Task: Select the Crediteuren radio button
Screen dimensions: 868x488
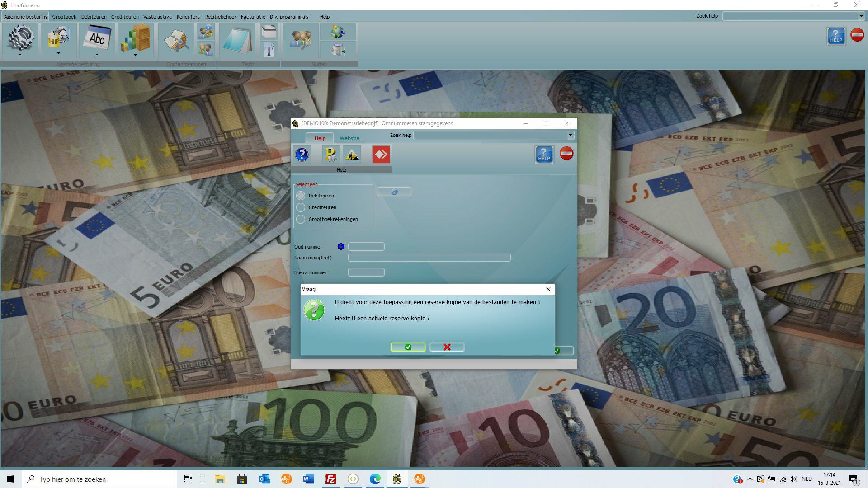Action: [301, 207]
